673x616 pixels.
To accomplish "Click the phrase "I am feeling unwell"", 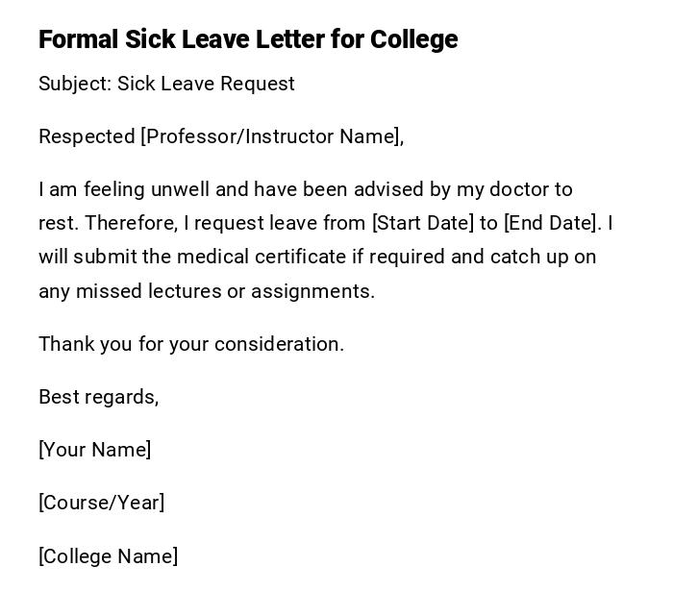I will pyautogui.click(x=114, y=189).
